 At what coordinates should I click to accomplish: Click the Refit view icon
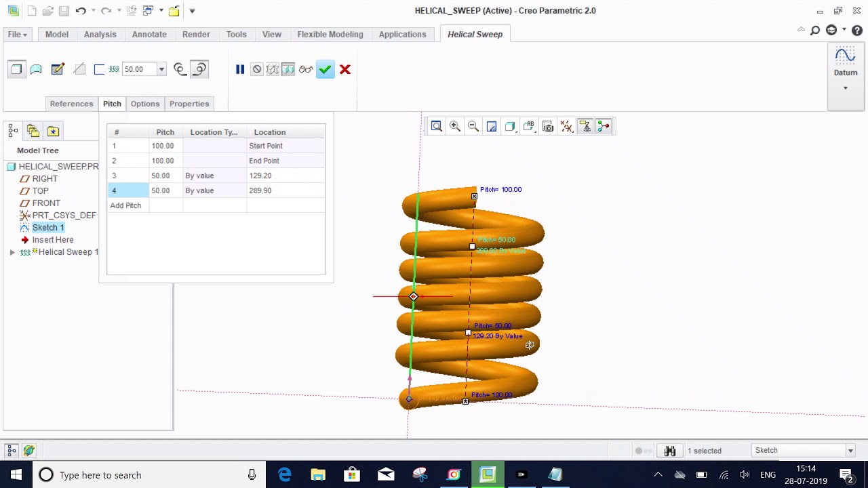click(x=437, y=126)
